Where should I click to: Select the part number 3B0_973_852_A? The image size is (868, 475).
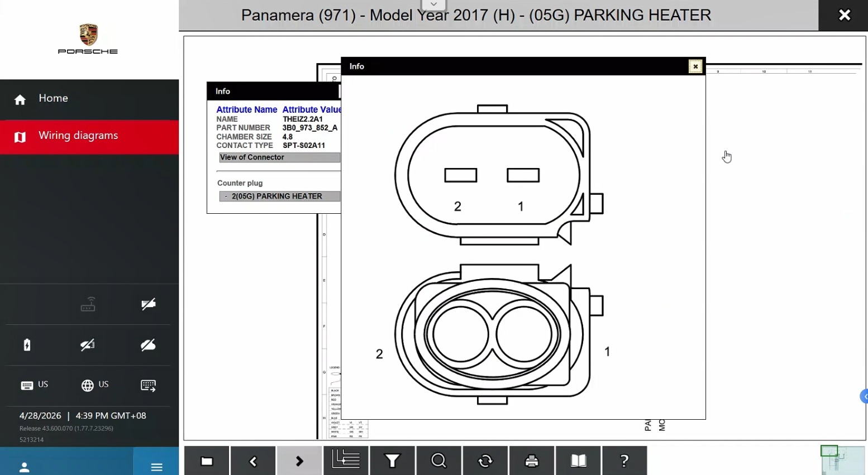(x=310, y=128)
